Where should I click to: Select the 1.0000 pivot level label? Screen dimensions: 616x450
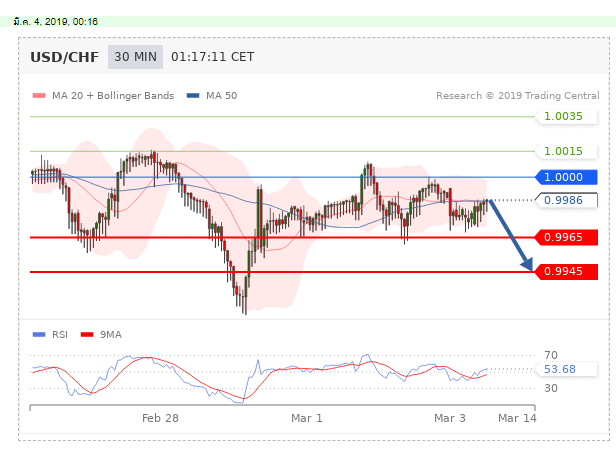click(566, 177)
